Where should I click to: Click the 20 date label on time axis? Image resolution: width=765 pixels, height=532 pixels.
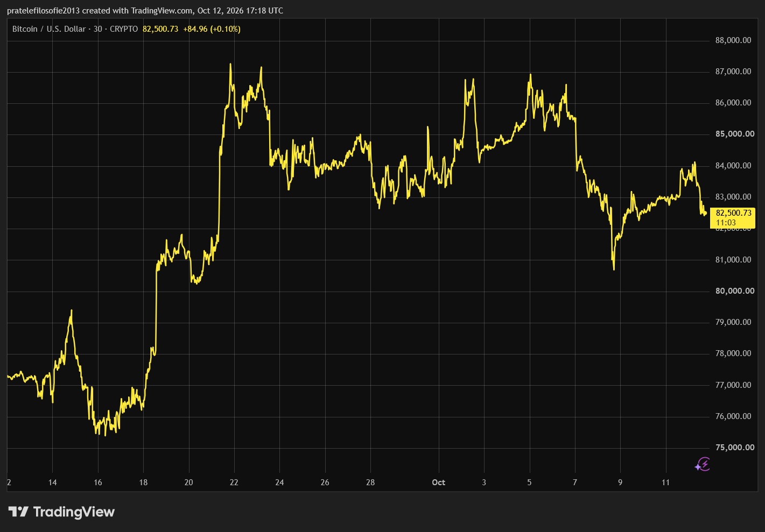188,483
